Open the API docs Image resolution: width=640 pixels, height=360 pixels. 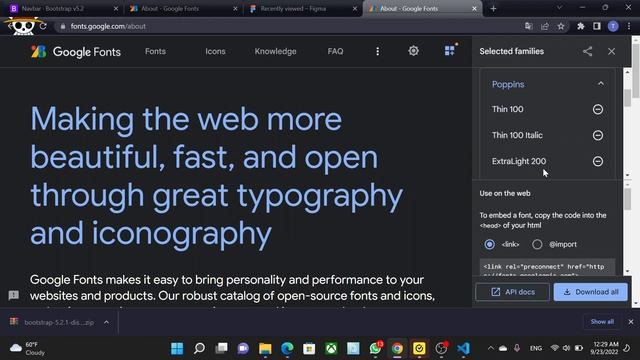(x=512, y=292)
